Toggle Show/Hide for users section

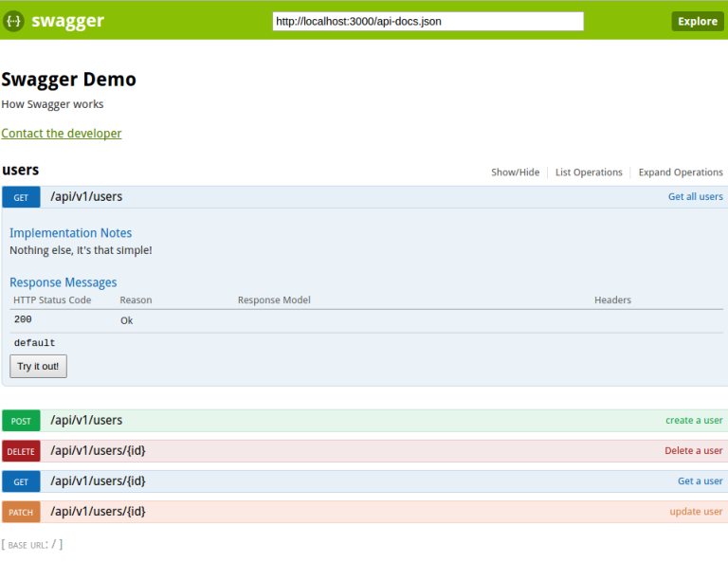point(515,172)
